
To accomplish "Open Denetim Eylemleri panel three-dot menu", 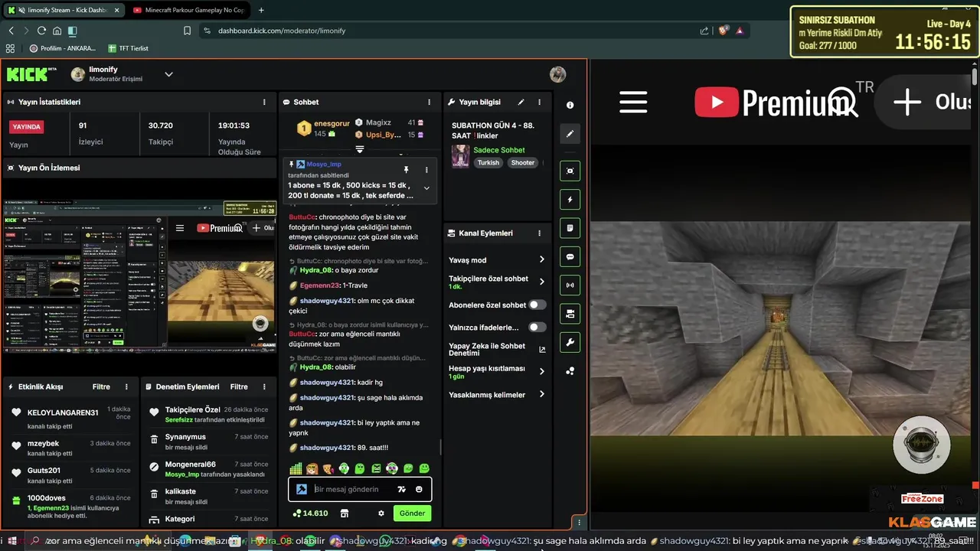I will 264,386.
